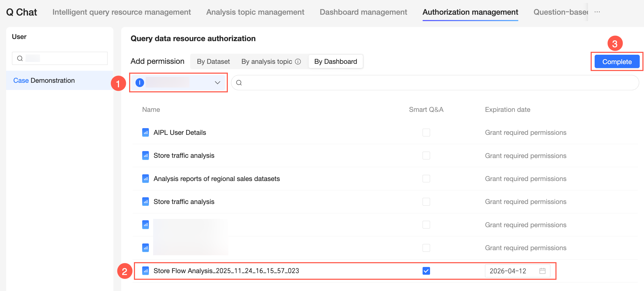Open calendar icon in expiration date field

tap(542, 271)
